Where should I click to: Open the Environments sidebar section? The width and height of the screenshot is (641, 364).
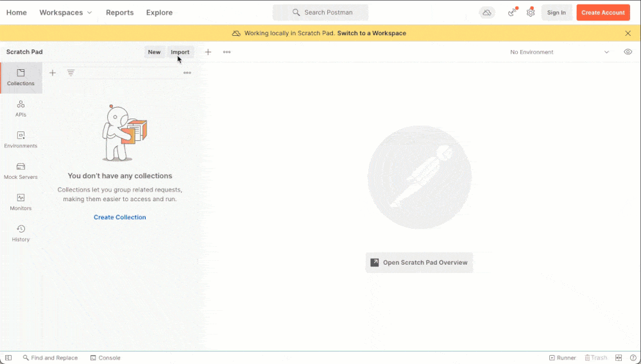point(21,140)
